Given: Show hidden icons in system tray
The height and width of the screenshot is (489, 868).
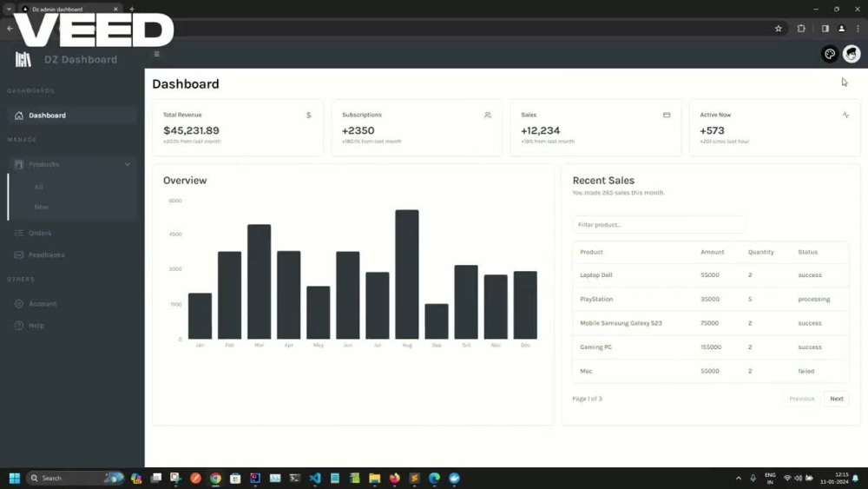Looking at the screenshot, I should click(739, 478).
